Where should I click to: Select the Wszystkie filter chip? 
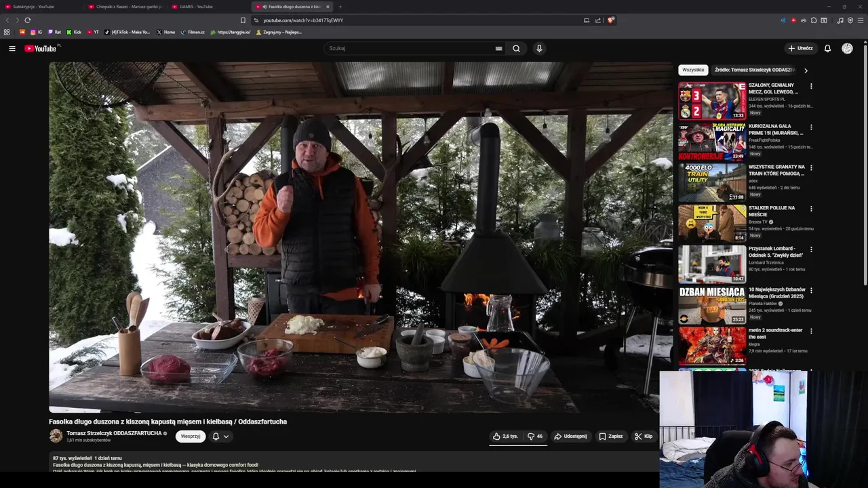click(x=693, y=70)
